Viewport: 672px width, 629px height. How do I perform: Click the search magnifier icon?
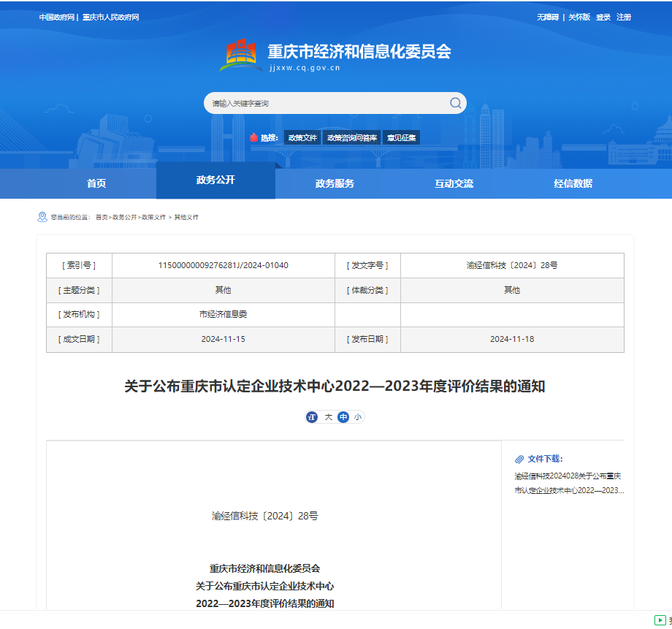(455, 103)
